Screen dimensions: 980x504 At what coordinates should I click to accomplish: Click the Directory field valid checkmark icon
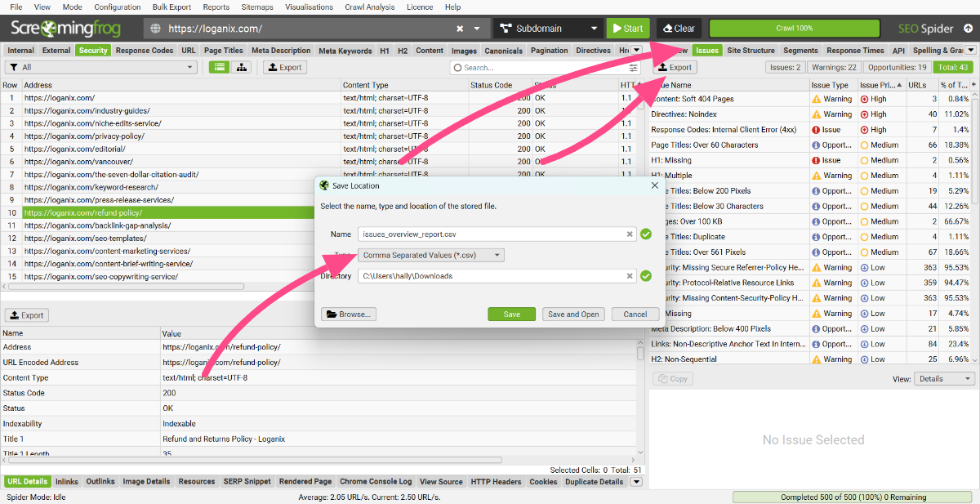pyautogui.click(x=646, y=276)
